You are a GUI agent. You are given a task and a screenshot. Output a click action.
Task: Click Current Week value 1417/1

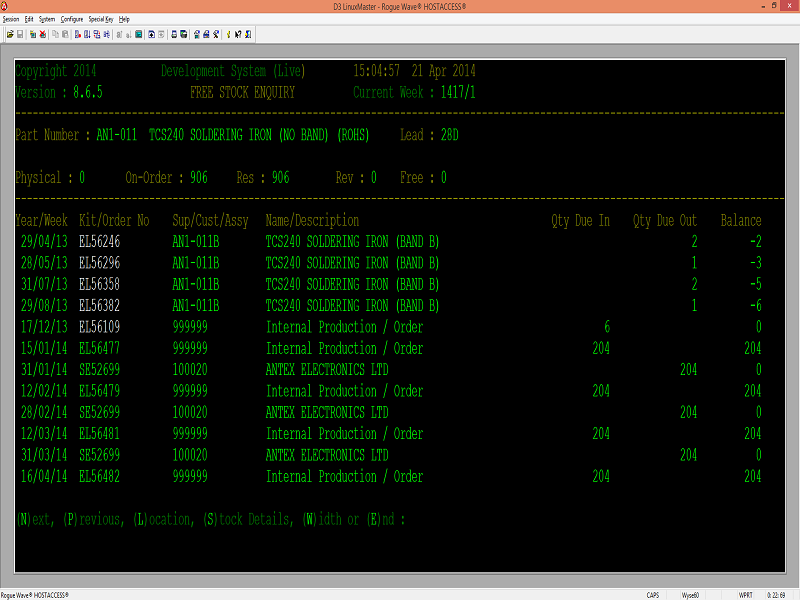click(x=458, y=93)
